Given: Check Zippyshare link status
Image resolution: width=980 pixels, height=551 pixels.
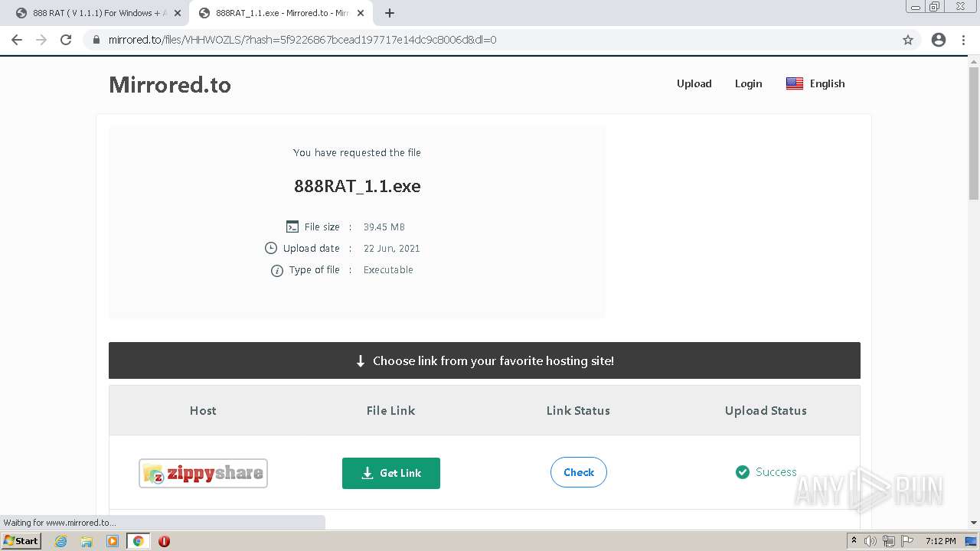Looking at the screenshot, I should point(579,472).
